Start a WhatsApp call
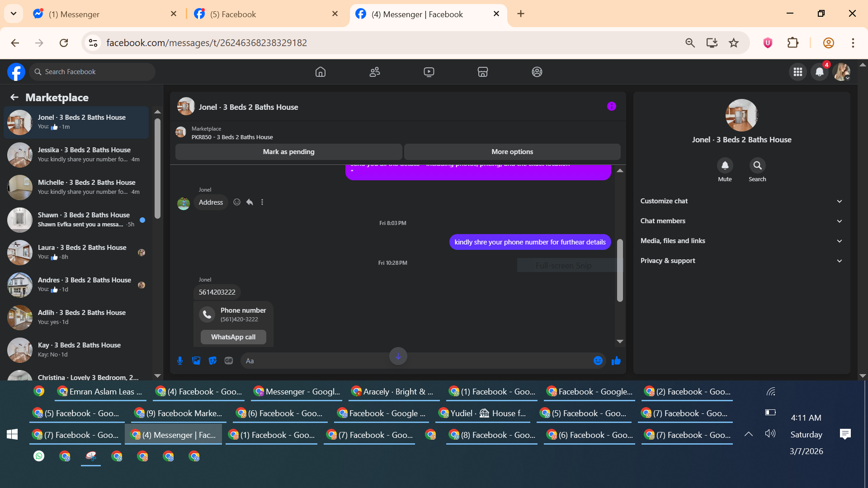 tap(233, 337)
